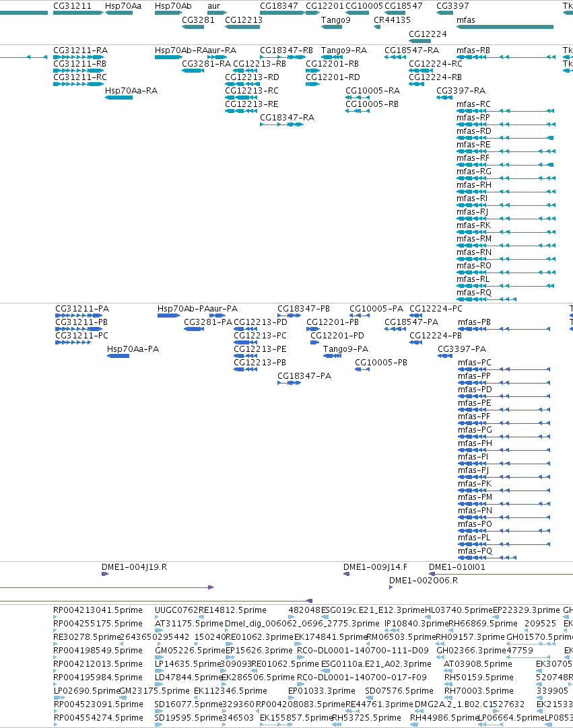Click transcript Hsp70Aa-RA
The width and height of the screenshot is (573, 728).
tap(119, 98)
